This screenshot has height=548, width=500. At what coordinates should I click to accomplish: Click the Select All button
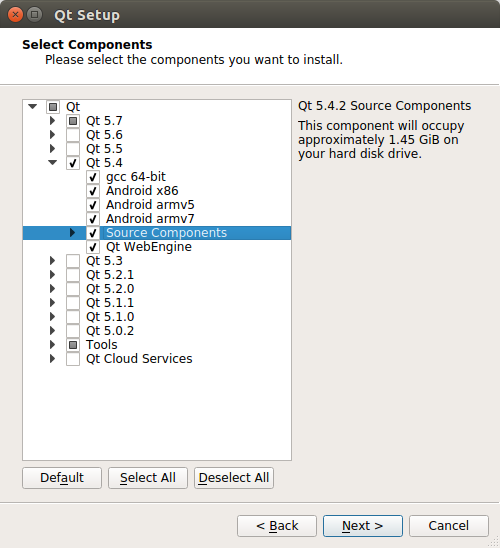(x=148, y=478)
